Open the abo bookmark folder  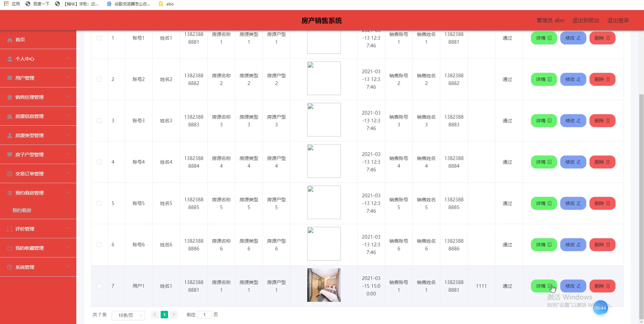pyautogui.click(x=166, y=4)
